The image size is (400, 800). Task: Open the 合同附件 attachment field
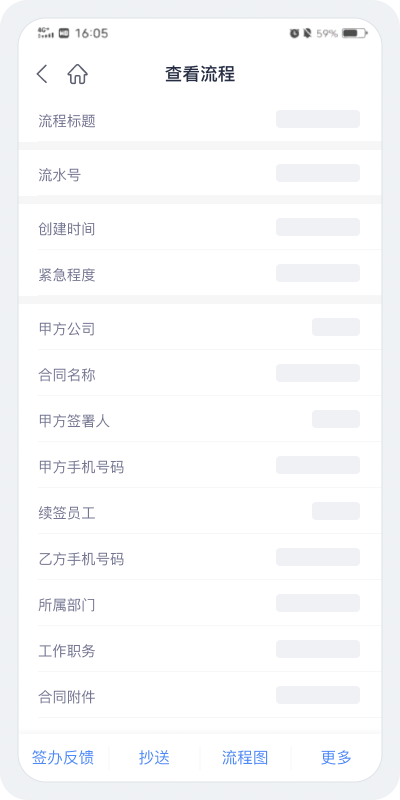318,695
